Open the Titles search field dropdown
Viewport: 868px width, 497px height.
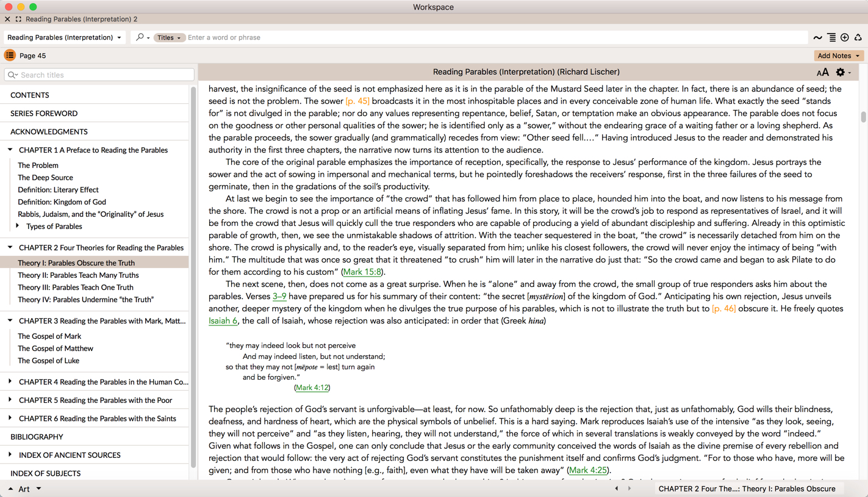pyautogui.click(x=169, y=38)
